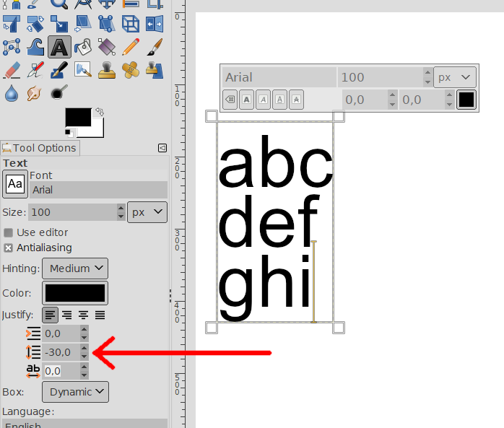
Task: Toggle underline in on-canvas text toolbar
Action: click(x=279, y=100)
